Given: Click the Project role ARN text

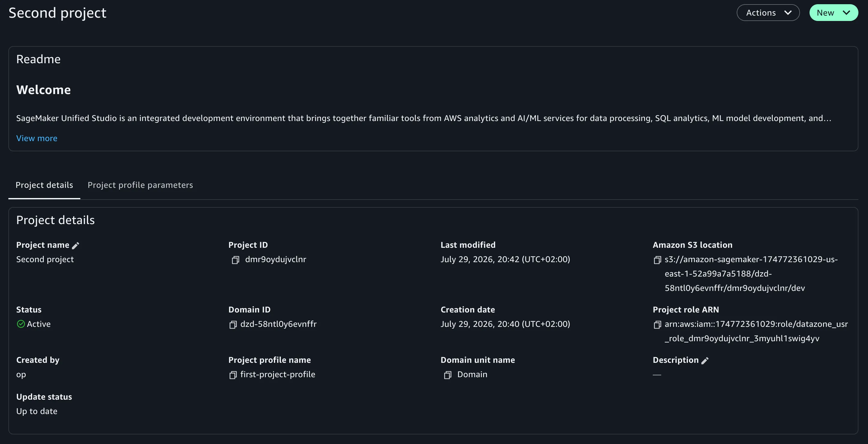Looking at the screenshot, I should tap(756, 331).
